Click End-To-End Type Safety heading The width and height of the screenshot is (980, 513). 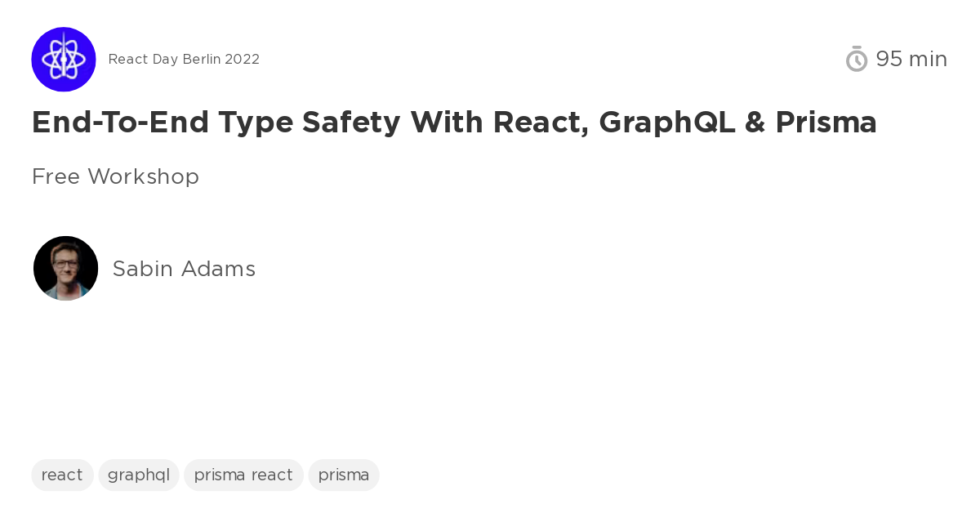click(454, 123)
